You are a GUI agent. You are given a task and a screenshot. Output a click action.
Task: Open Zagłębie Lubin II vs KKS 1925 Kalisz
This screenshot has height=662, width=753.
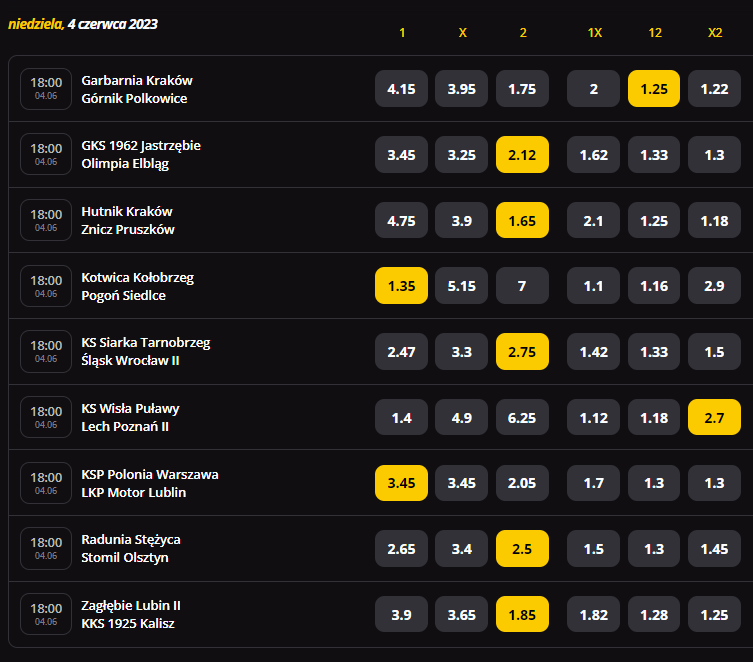131,614
